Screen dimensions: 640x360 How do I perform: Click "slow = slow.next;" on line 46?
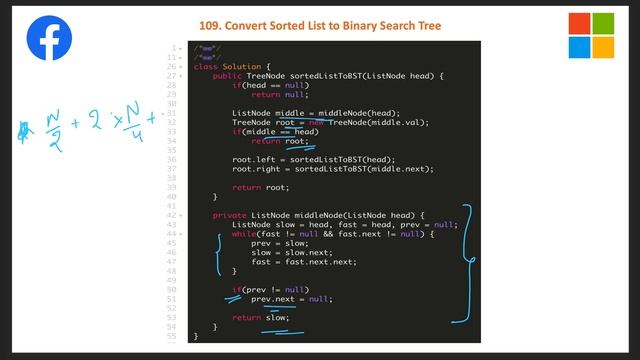[292, 253]
